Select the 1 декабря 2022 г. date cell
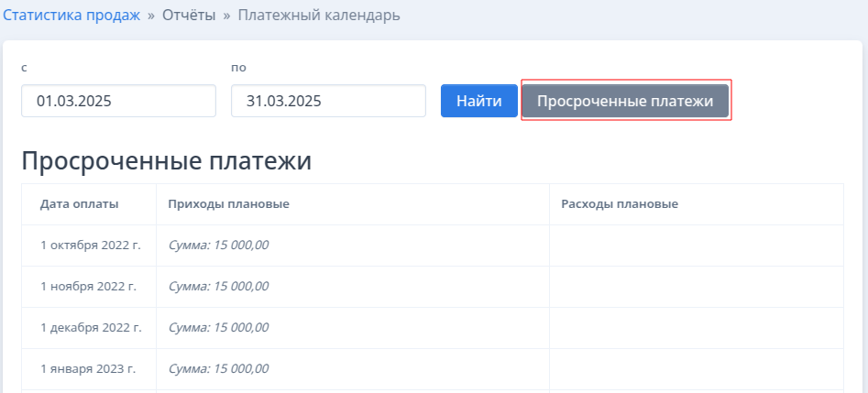This screenshot has height=393, width=868. pyautogui.click(x=91, y=327)
